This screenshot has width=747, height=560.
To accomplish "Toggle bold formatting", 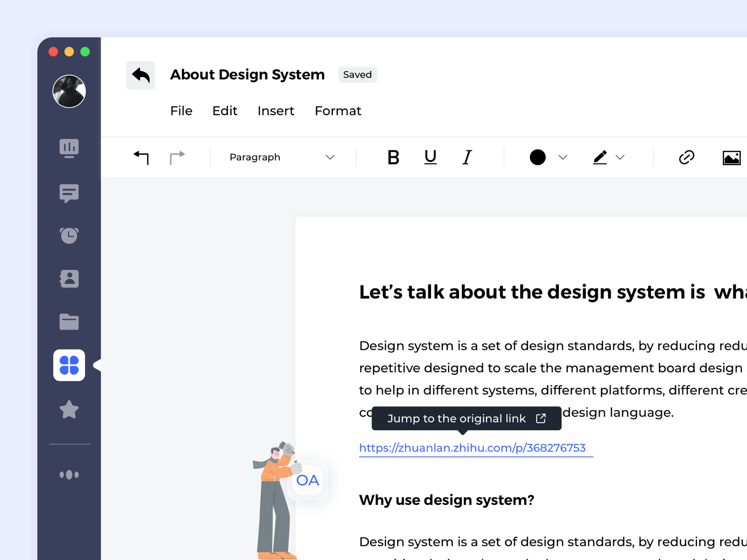I will tap(393, 157).
